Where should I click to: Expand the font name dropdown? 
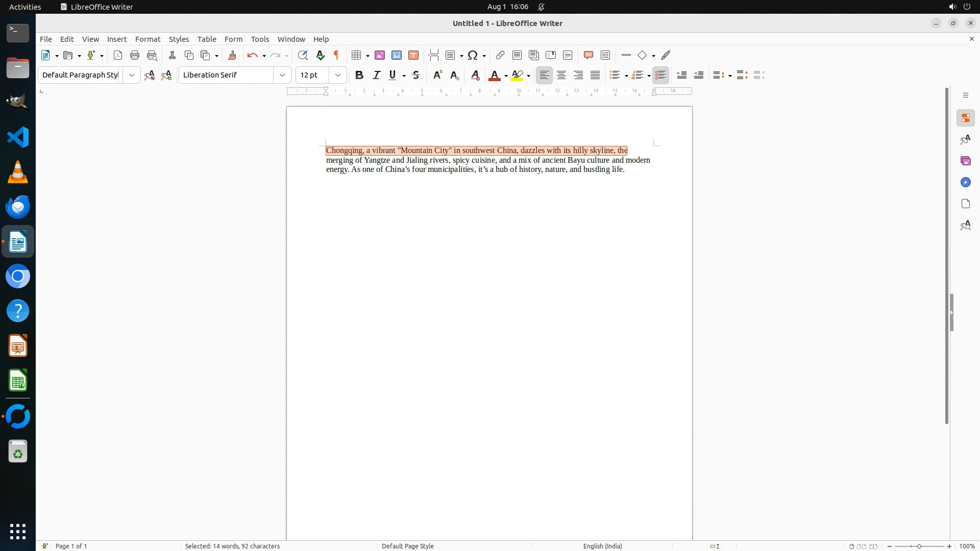point(282,75)
